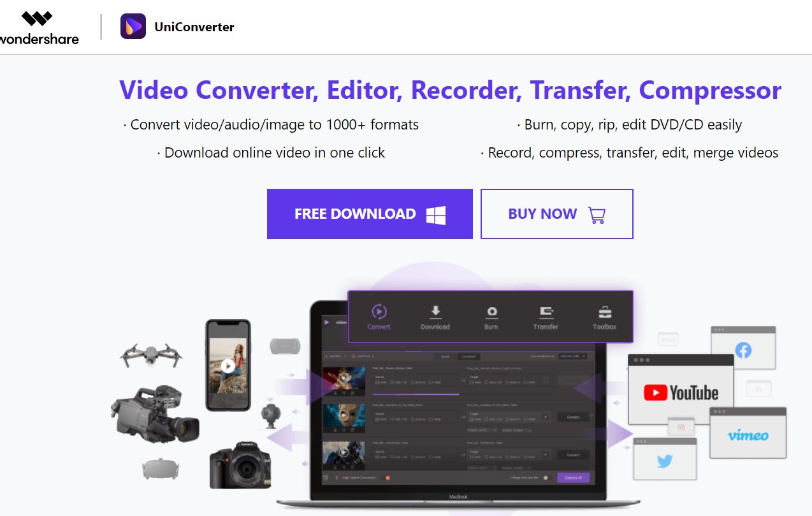Click the app logo inside laptop window

coord(326,322)
